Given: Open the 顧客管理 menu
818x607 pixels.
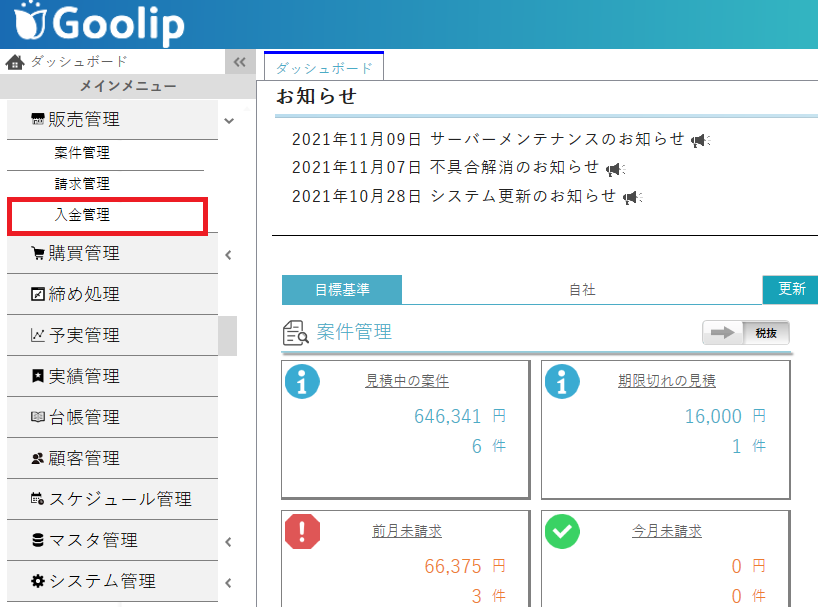Looking at the screenshot, I should tap(112, 458).
